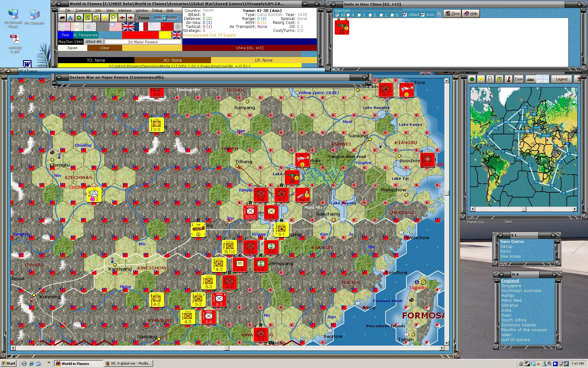Select the United States flag icon
The width and height of the screenshot is (588, 368).
click(x=154, y=27)
